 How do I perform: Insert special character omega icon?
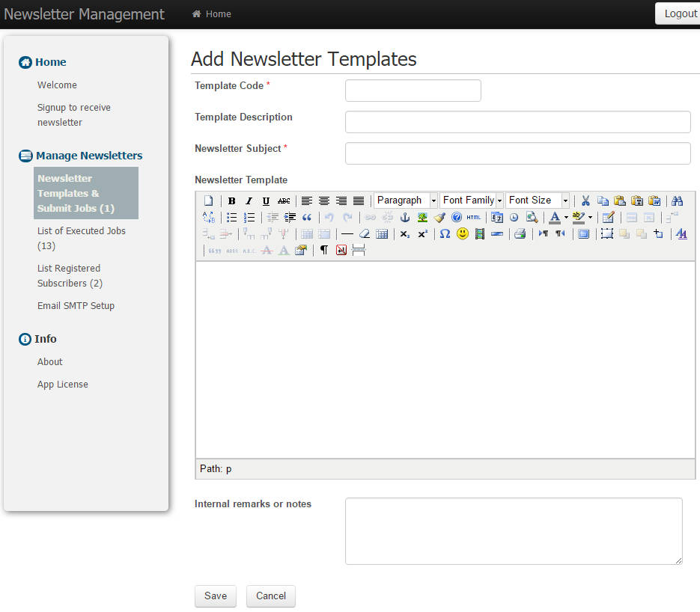click(x=445, y=233)
